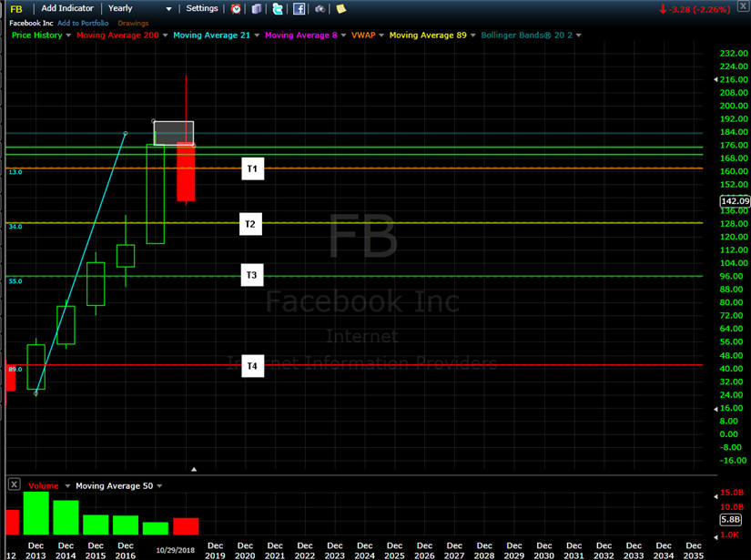The height and width of the screenshot is (560, 751).
Task: Share chart via Twitter icon
Action: (278, 8)
